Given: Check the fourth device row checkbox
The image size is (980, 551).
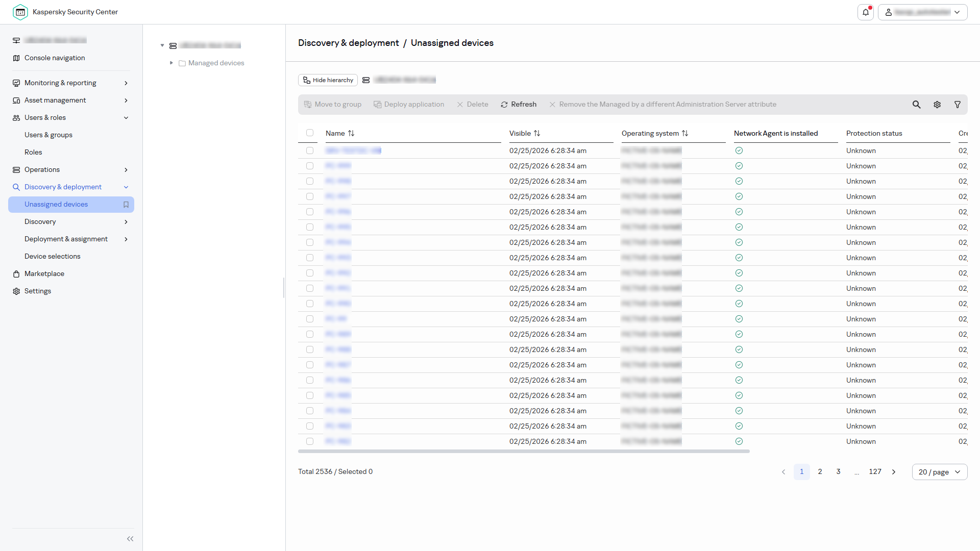Looking at the screenshot, I should [x=310, y=196].
